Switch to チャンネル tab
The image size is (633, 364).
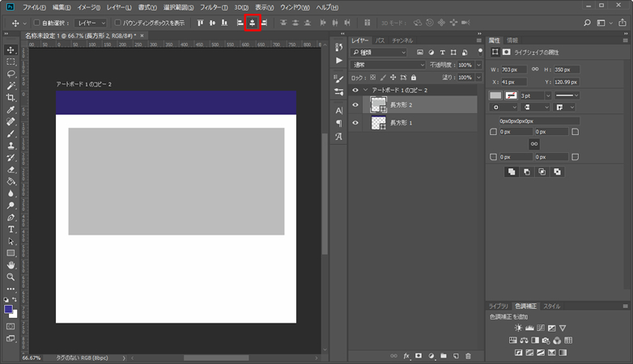(x=402, y=40)
